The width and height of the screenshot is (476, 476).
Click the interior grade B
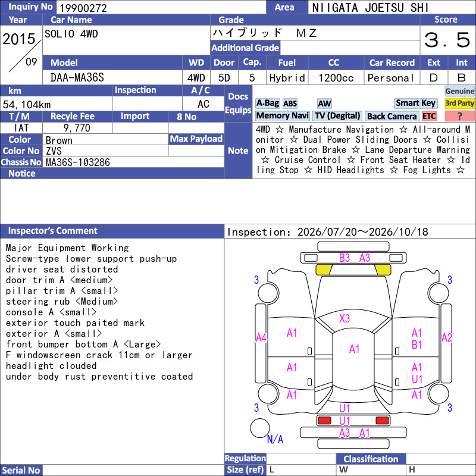point(462,78)
